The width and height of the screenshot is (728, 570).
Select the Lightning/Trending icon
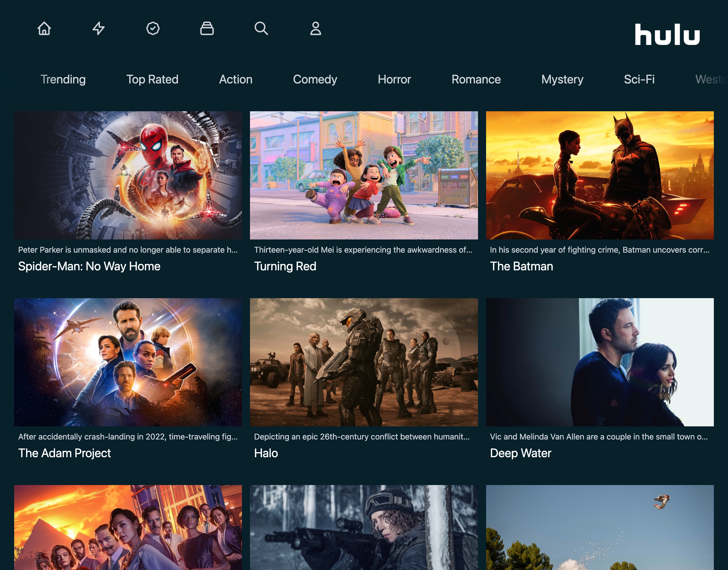coord(98,28)
